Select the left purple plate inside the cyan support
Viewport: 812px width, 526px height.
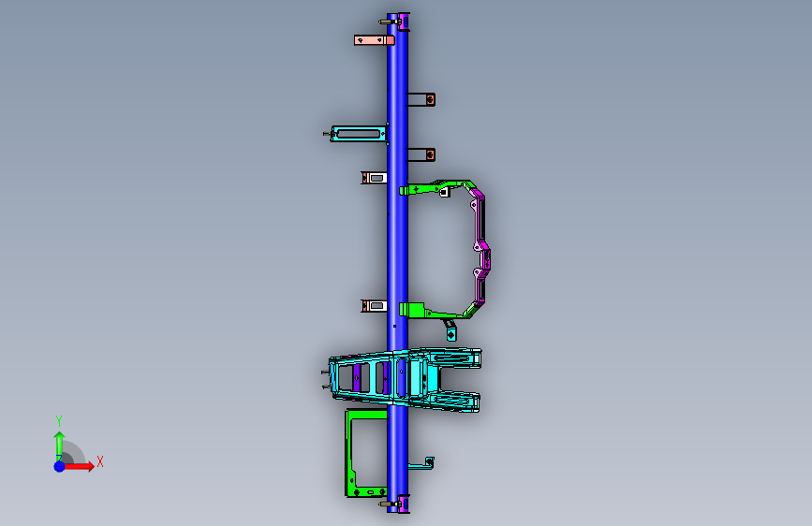click(x=357, y=377)
